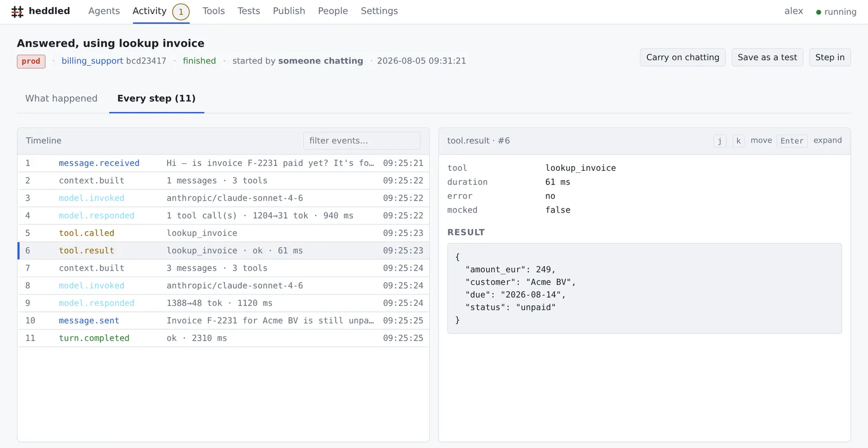Click Save as a test button

[767, 57]
